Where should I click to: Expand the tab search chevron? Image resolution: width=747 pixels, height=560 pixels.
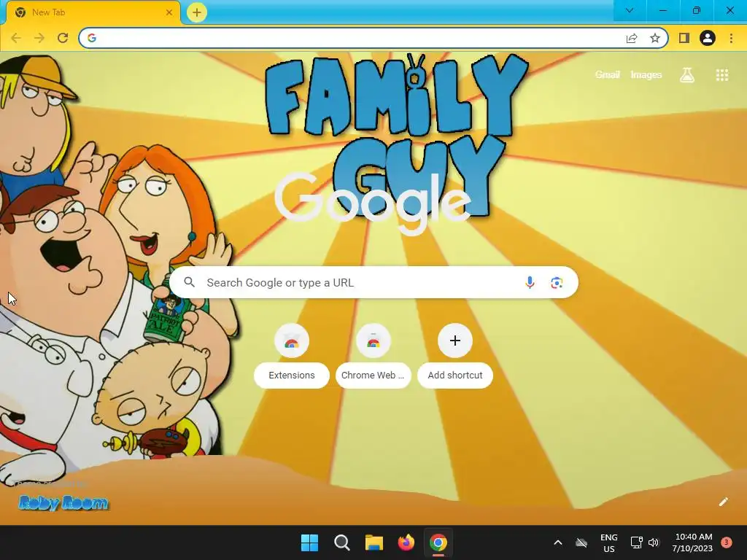pyautogui.click(x=630, y=10)
